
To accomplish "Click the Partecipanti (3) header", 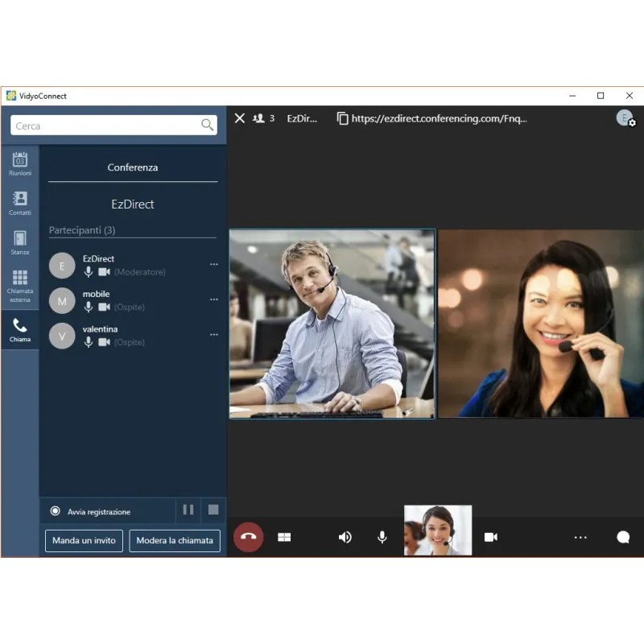I will [x=82, y=230].
